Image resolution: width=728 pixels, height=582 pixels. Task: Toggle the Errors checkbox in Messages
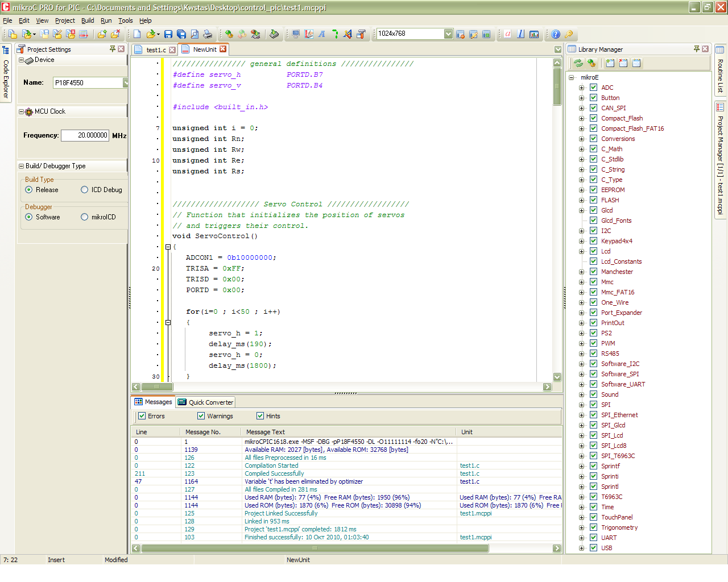click(142, 416)
